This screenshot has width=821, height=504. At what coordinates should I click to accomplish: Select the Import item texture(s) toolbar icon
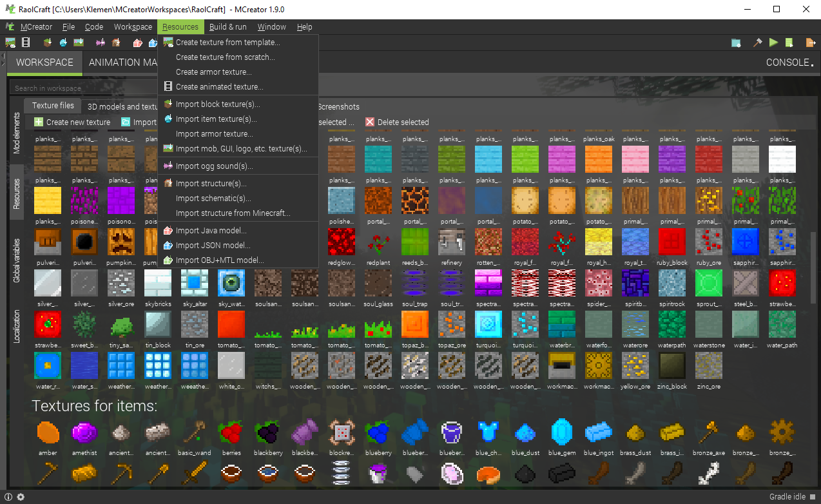[x=64, y=42]
